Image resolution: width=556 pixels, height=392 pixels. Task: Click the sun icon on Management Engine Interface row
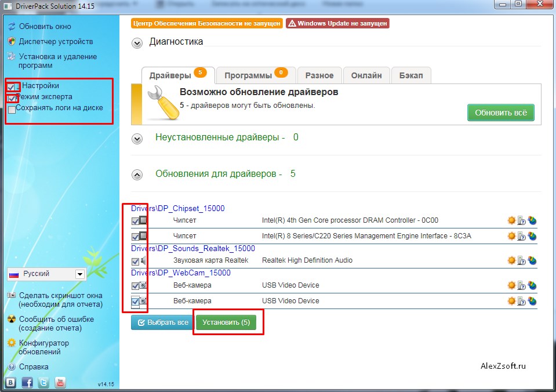pos(511,236)
